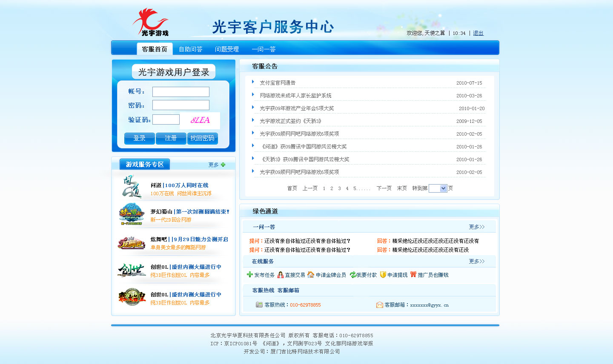Select the 客服热线 sub-tab
The image size is (613, 364).
[x=263, y=290]
